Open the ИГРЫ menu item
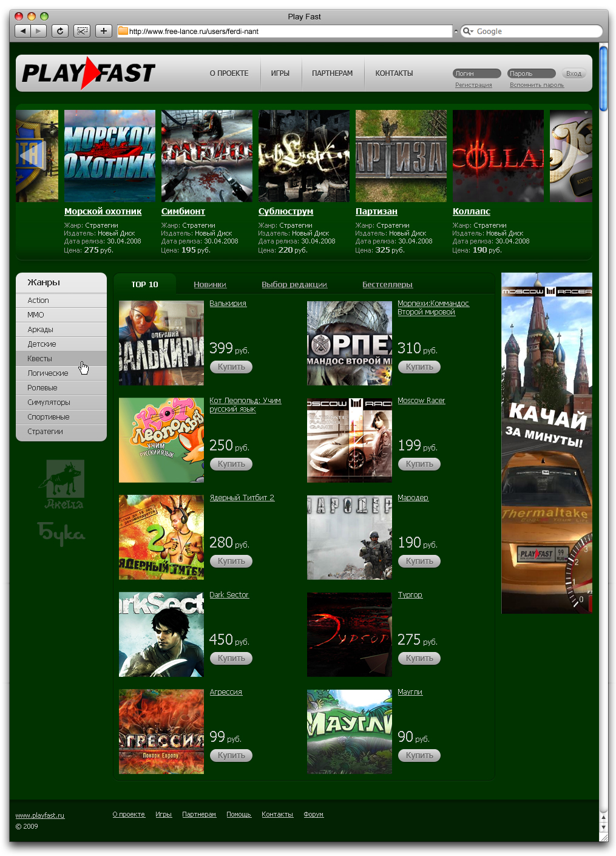Viewport: 616px width, 856px height. tap(280, 73)
